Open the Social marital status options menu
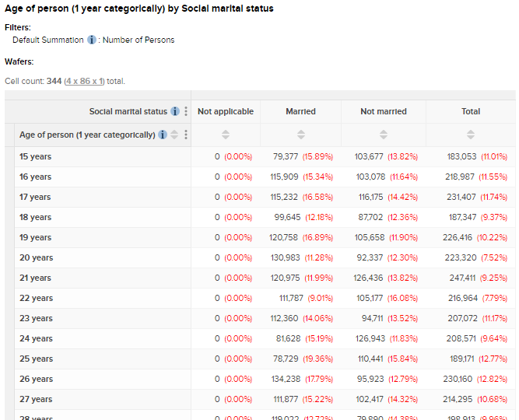The image size is (519, 420). [186, 111]
